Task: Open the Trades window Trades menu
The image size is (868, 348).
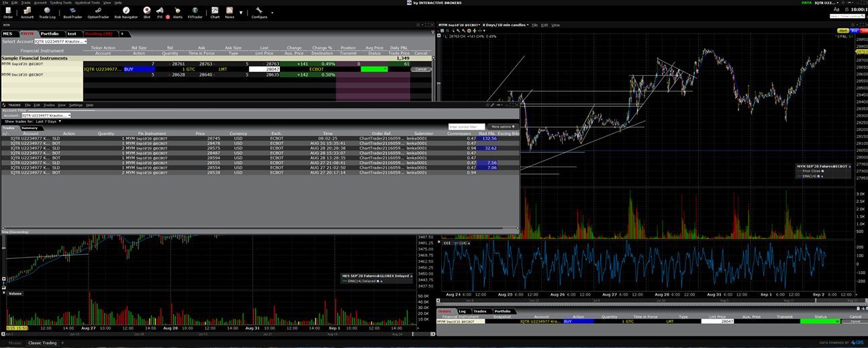Action: [49, 105]
